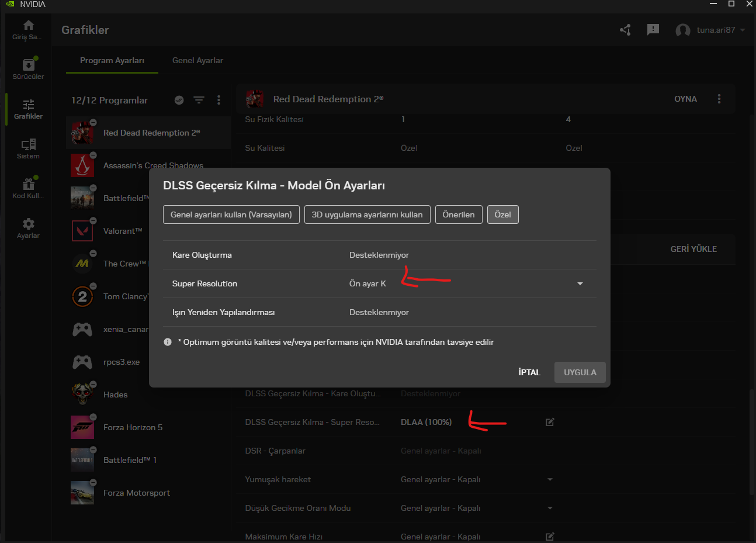The height and width of the screenshot is (543, 756).
Task: Open the filter icon in the programs list header
Action: pyautogui.click(x=199, y=100)
